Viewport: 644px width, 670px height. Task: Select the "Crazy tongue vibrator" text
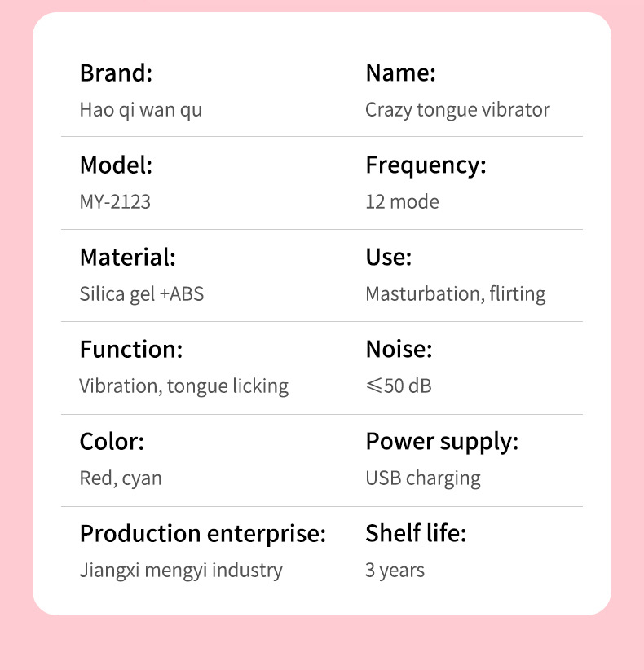pyautogui.click(x=457, y=110)
